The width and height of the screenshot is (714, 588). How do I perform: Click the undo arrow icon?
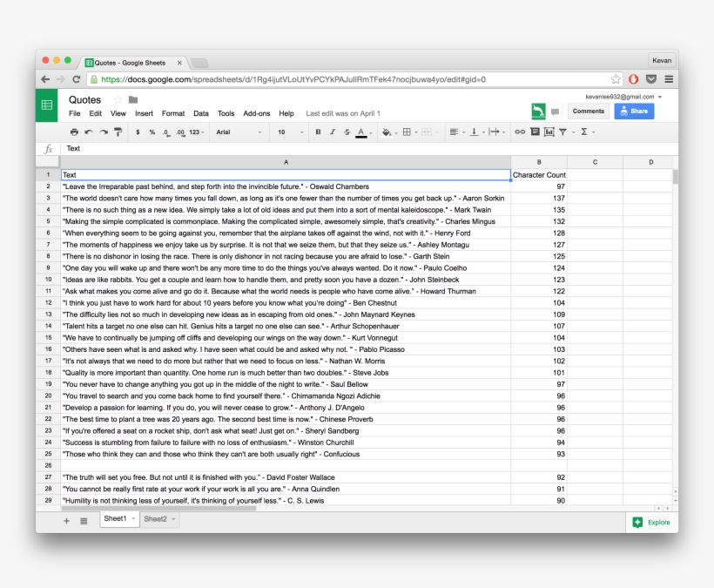coord(89,132)
